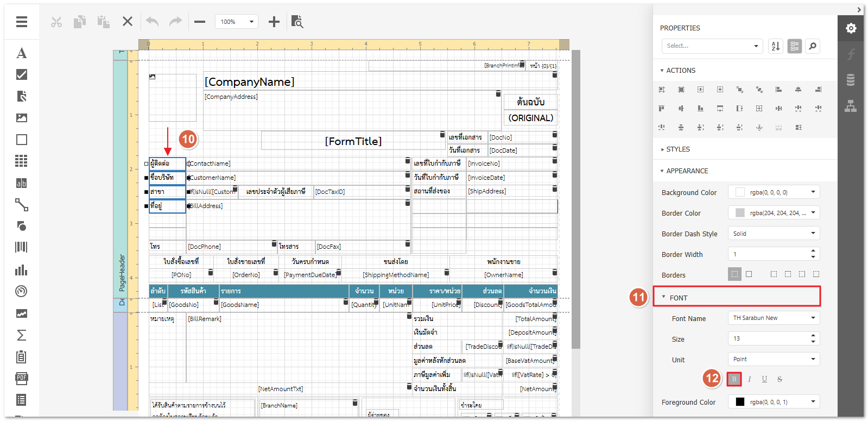Click the search properties button
Screen dimensions: 868x421
(x=813, y=46)
